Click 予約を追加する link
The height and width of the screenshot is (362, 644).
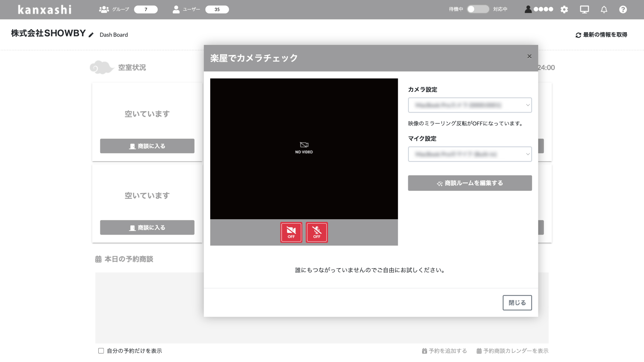pyautogui.click(x=444, y=351)
